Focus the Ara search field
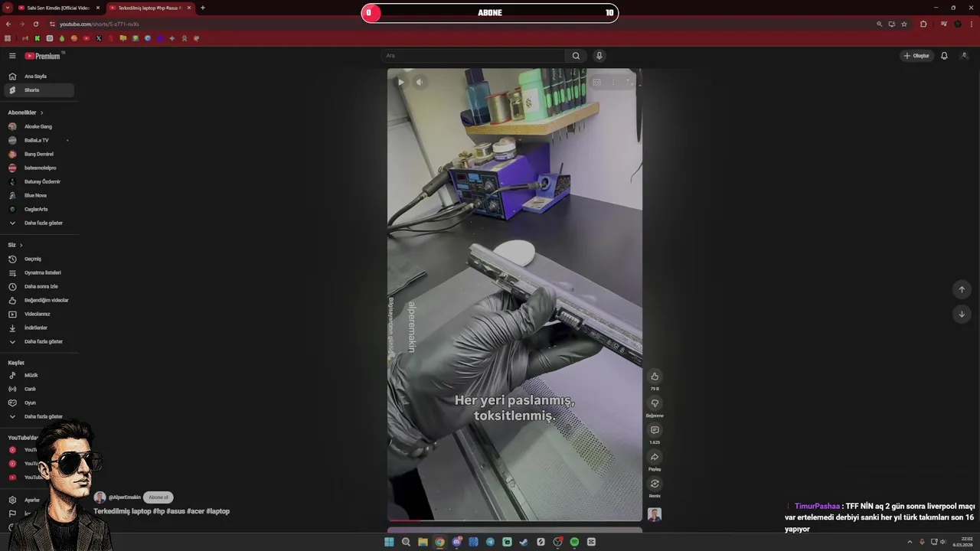The height and width of the screenshot is (551, 980). (x=475, y=56)
